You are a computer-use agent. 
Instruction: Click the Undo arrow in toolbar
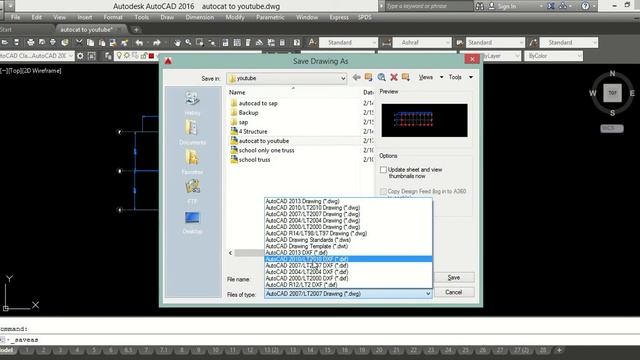(140, 42)
